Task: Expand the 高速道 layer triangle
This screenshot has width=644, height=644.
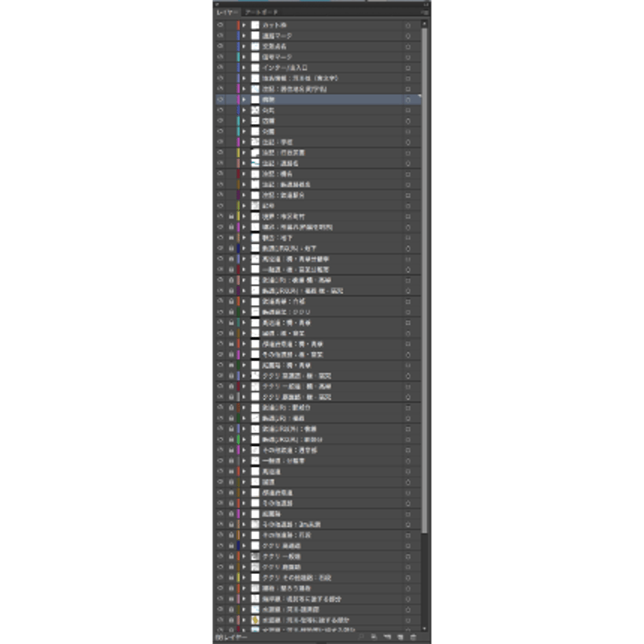Action: point(244,472)
